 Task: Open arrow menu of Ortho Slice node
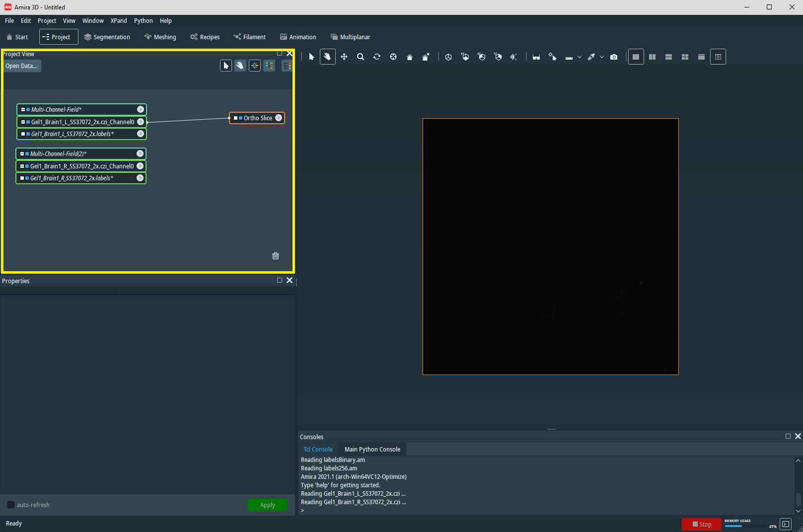(279, 118)
